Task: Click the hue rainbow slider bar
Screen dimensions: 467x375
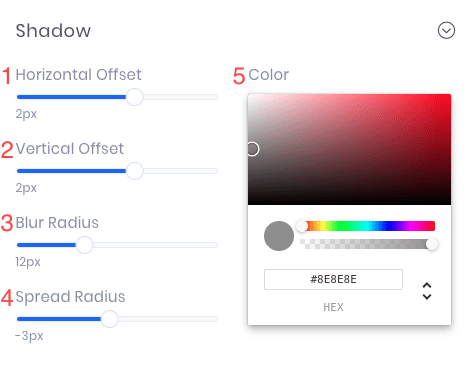Action: click(x=368, y=226)
